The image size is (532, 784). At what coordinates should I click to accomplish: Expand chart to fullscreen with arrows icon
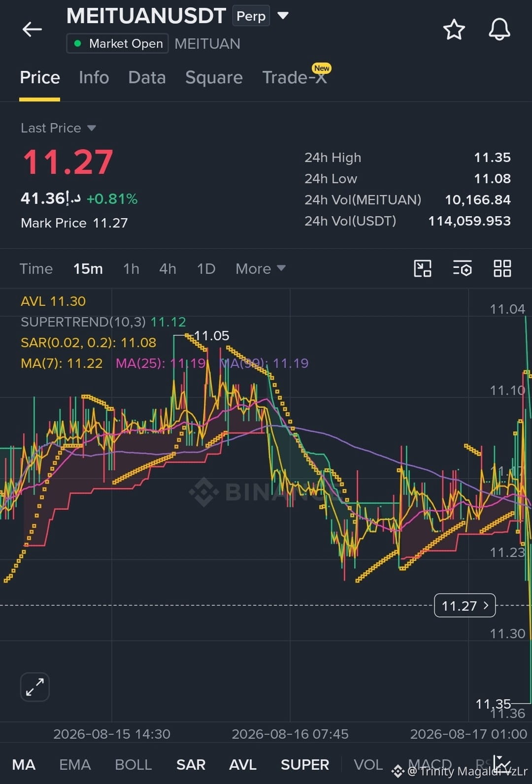pyautogui.click(x=34, y=686)
